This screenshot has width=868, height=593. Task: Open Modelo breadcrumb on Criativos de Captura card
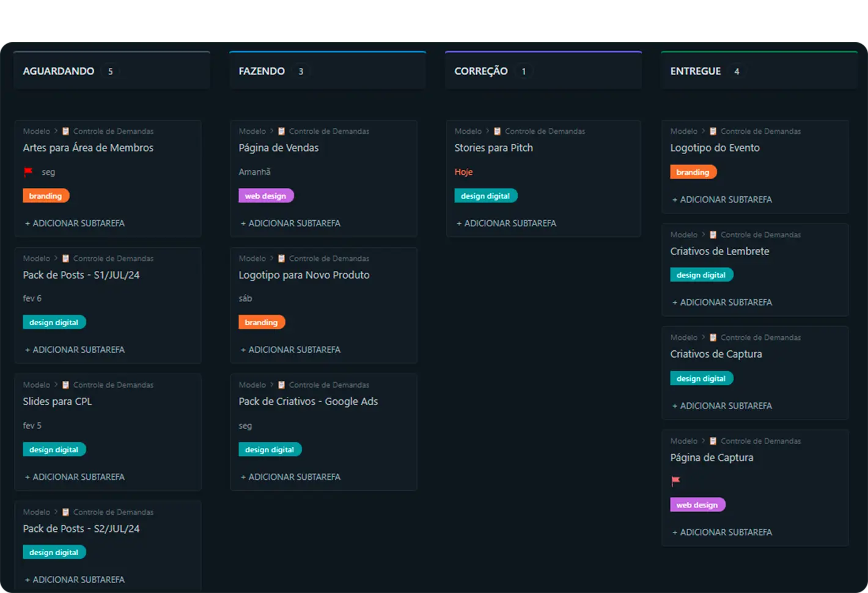coord(683,337)
